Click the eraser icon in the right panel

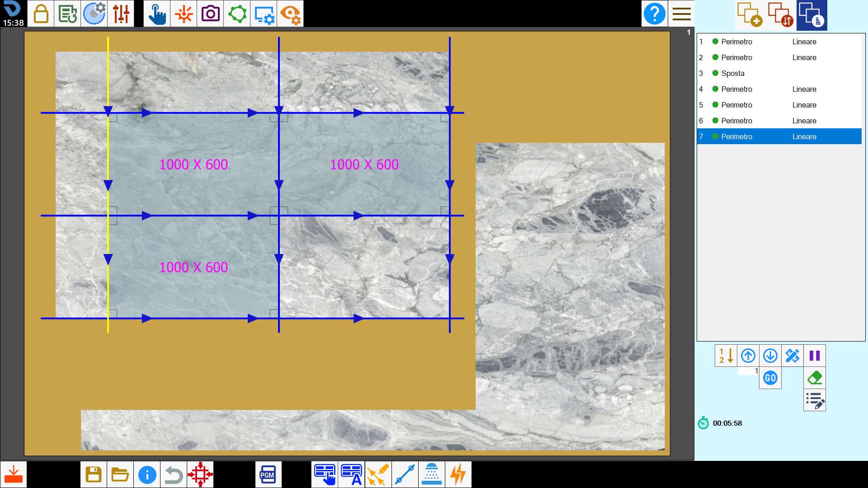815,378
